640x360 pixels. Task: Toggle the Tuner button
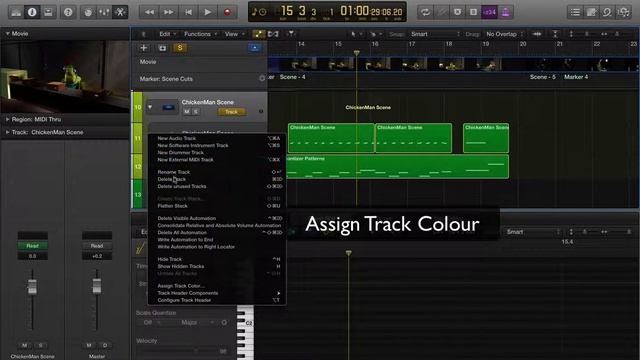click(x=457, y=12)
